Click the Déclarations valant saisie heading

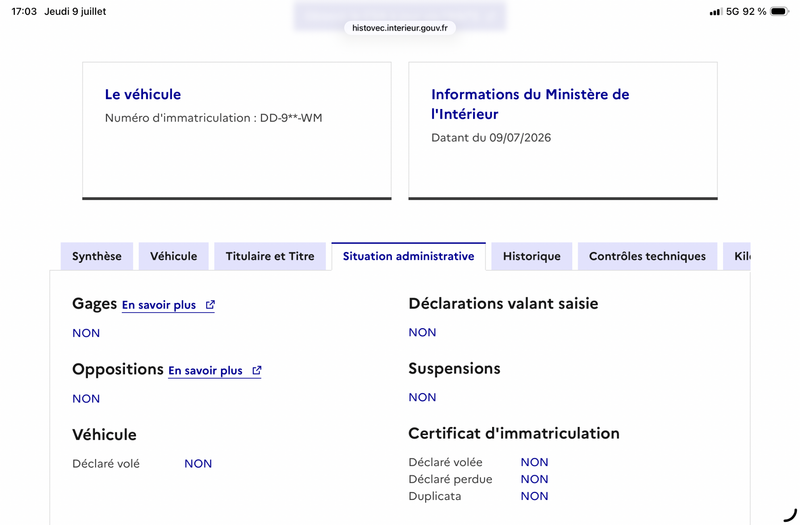click(503, 304)
